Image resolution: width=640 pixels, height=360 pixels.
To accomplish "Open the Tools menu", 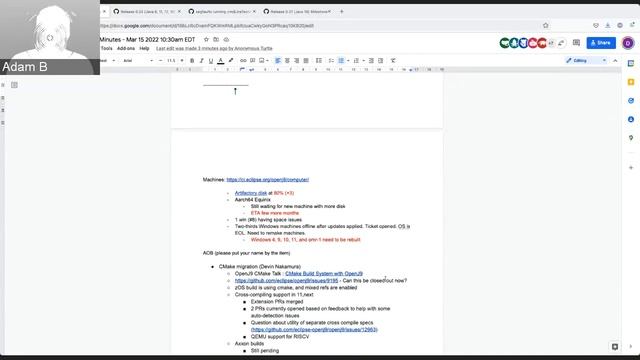I will click(107, 48).
